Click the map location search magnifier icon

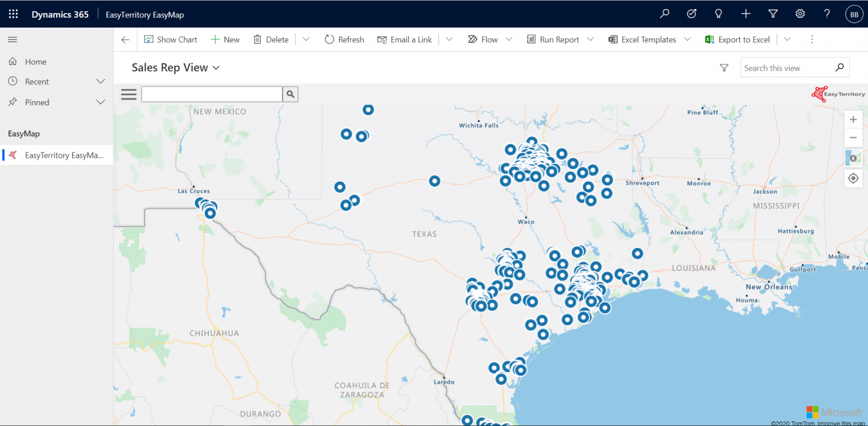(290, 94)
